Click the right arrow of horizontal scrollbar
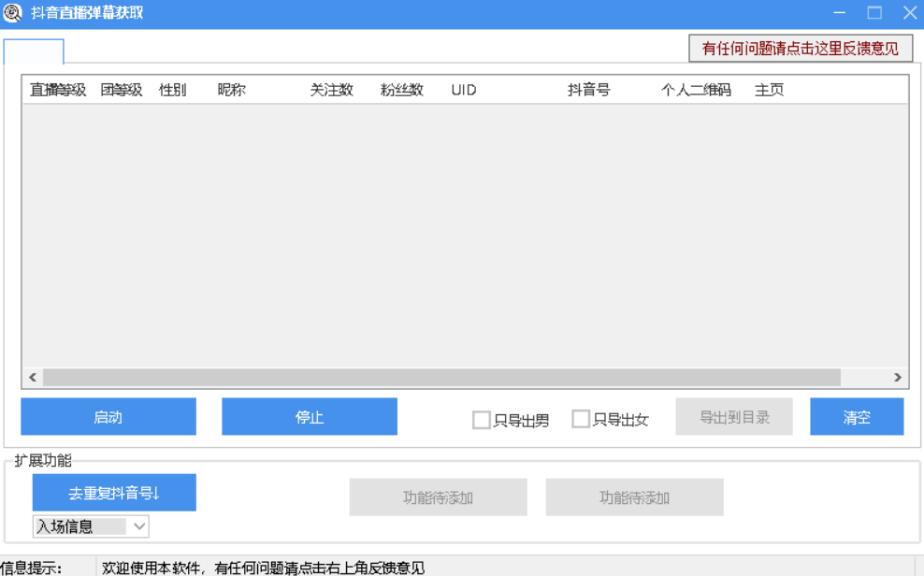Viewport: 924px width, 576px height. tap(898, 378)
